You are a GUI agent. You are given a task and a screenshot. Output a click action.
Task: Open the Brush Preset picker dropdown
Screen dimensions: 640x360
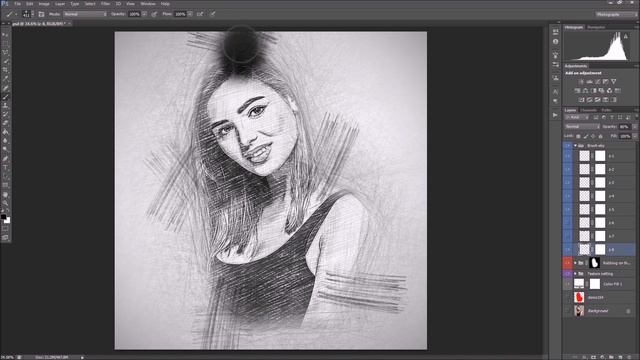32,14
